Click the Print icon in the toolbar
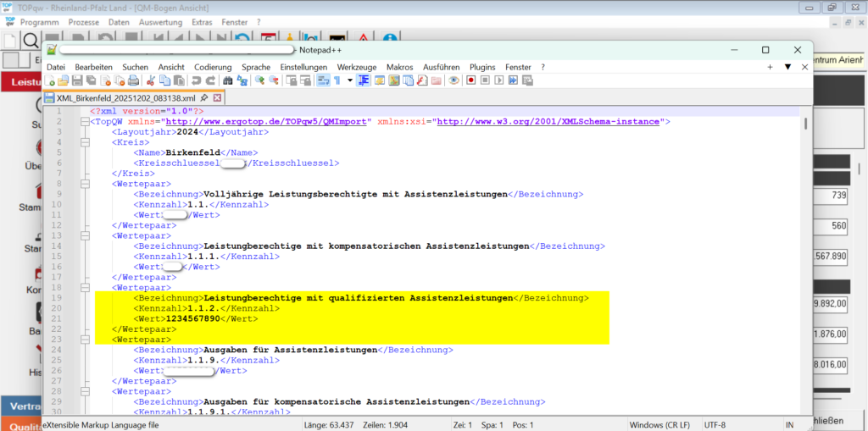 tap(132, 80)
